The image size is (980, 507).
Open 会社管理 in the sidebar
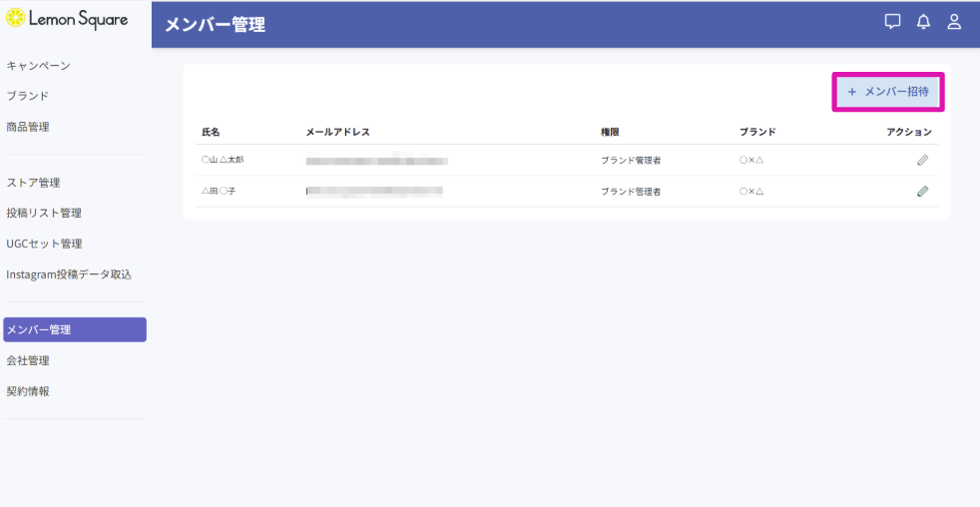click(x=28, y=360)
